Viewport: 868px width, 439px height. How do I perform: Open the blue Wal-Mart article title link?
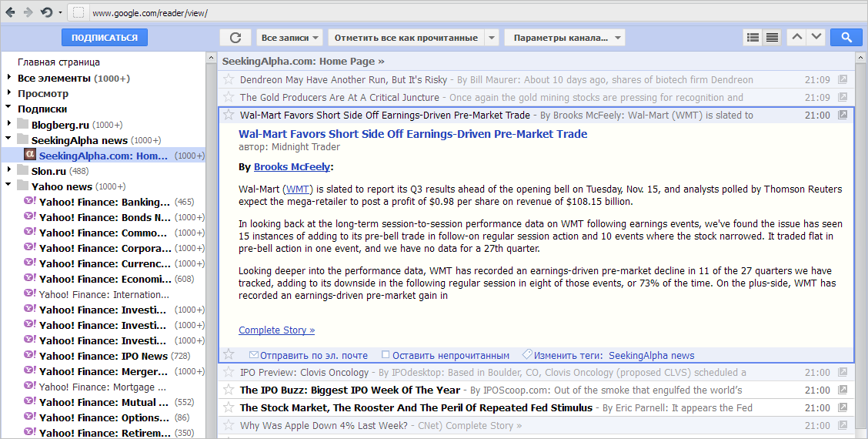413,133
